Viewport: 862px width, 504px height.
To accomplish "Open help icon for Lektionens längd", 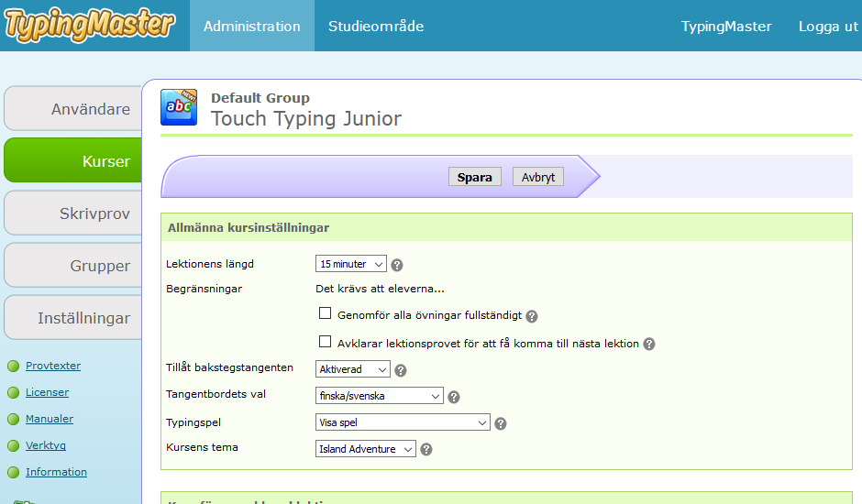I will pyautogui.click(x=397, y=265).
